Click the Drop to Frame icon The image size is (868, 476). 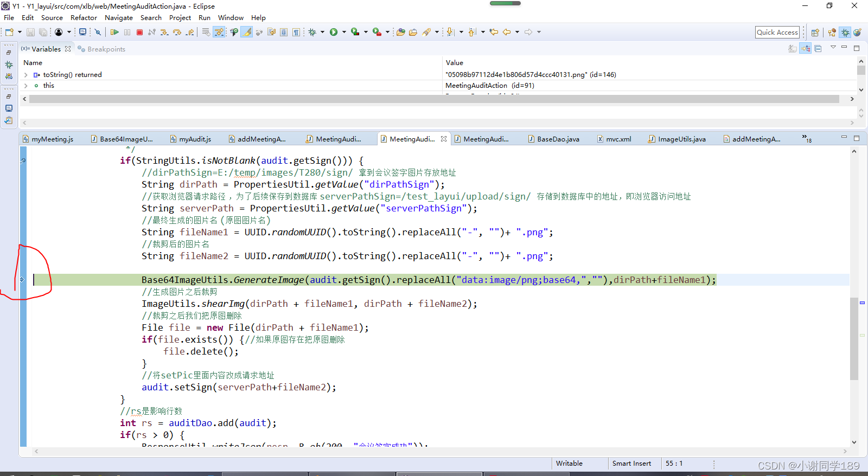pos(206,32)
